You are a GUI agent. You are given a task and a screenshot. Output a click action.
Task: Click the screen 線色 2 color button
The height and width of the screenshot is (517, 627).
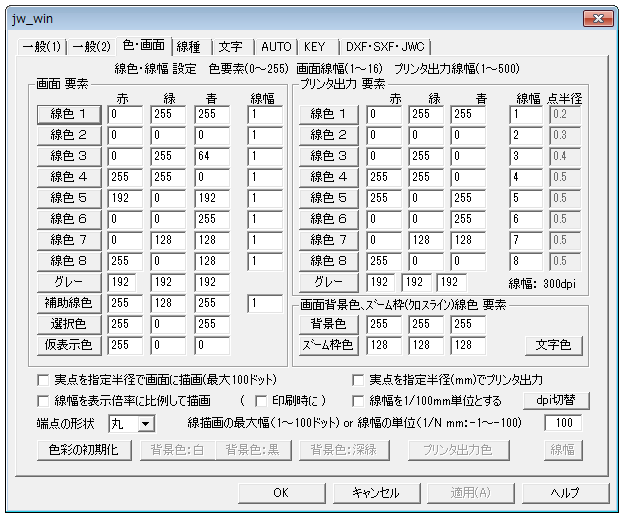[69, 135]
